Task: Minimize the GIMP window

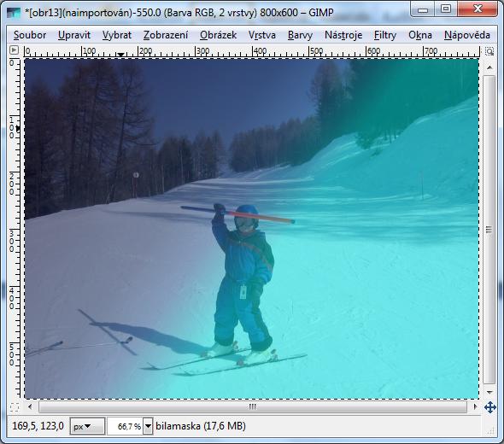Action: coord(423,9)
